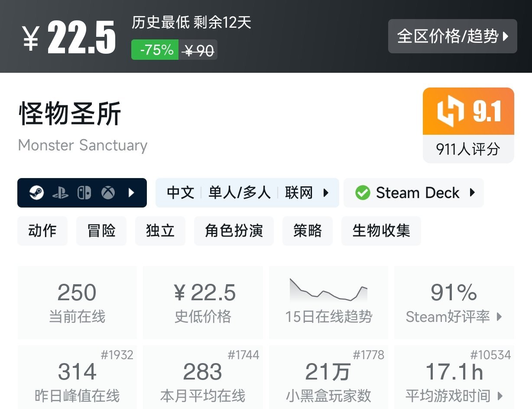Expand the platform list arrow
Image resolution: width=532 pixels, height=409 pixels.
coord(132,193)
